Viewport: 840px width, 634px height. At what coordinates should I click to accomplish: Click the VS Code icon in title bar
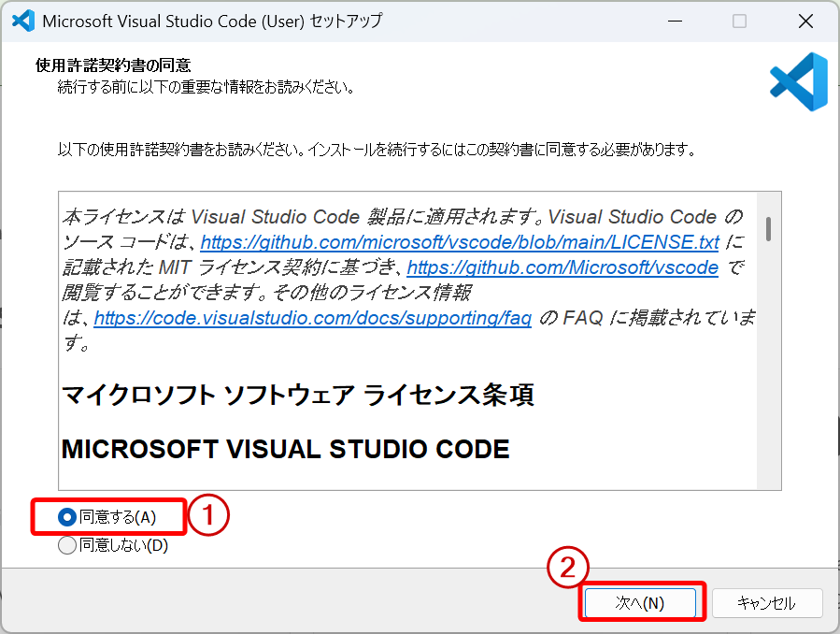click(x=22, y=21)
